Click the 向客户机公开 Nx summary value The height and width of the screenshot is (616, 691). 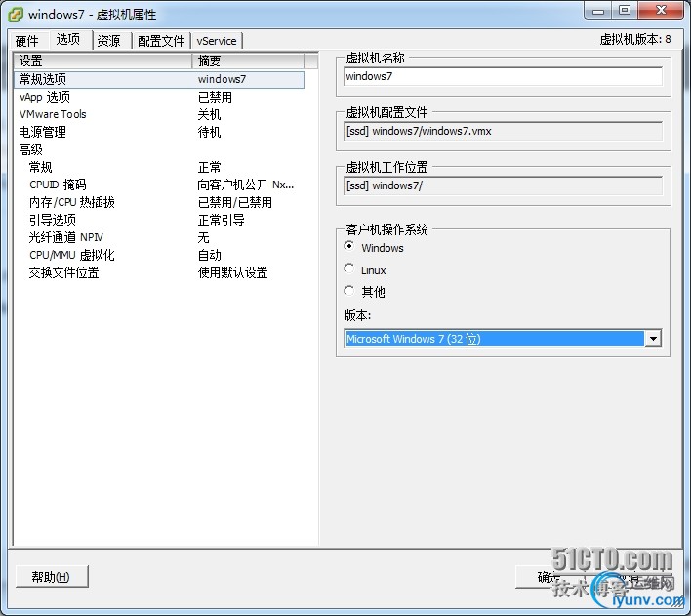[x=246, y=185]
